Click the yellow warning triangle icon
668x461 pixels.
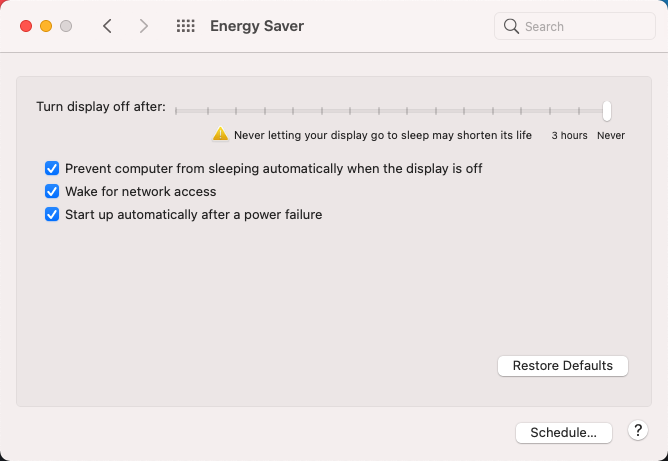pos(220,134)
